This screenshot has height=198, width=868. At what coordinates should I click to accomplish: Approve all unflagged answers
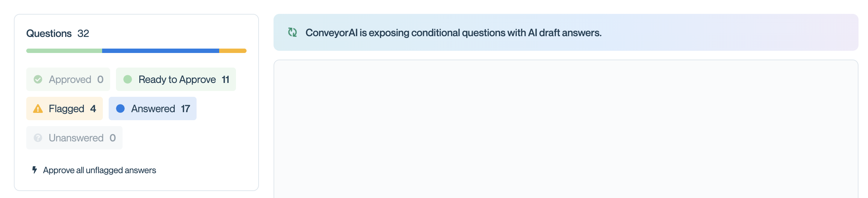[x=94, y=170]
